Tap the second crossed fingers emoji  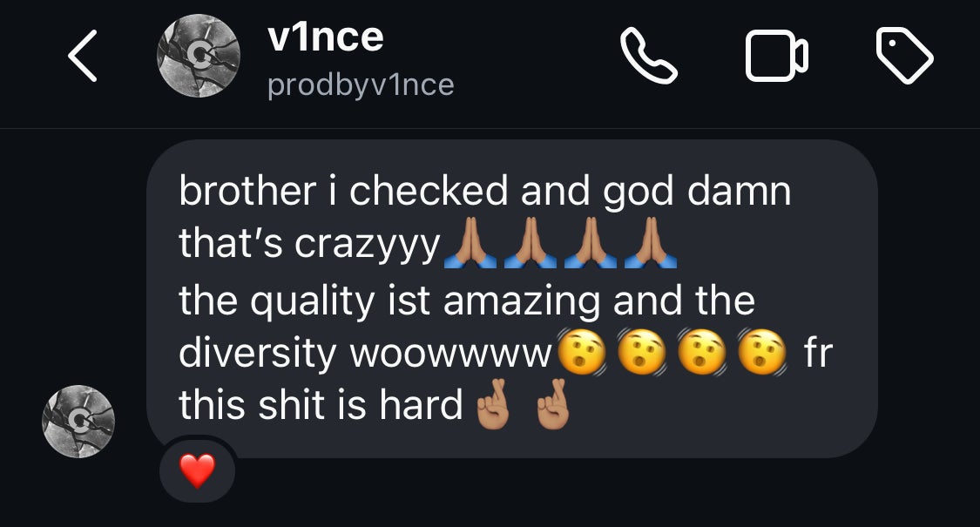point(554,404)
